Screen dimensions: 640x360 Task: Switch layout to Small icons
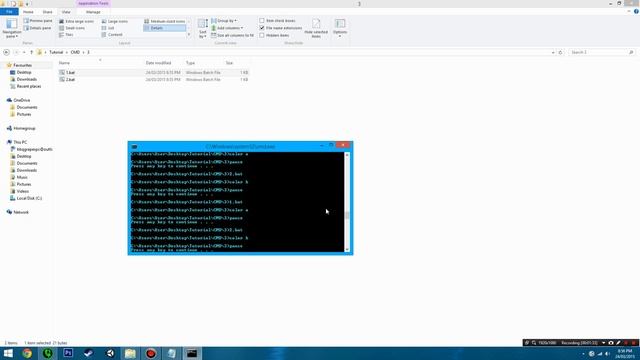tap(72, 28)
